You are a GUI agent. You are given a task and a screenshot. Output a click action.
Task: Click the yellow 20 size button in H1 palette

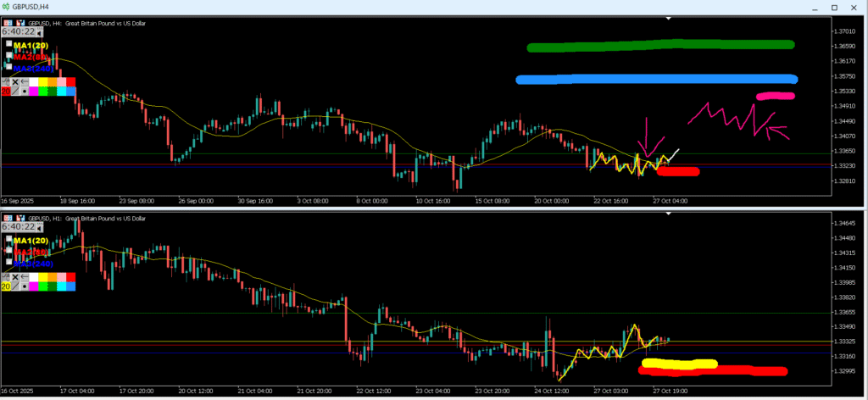[x=6, y=286]
